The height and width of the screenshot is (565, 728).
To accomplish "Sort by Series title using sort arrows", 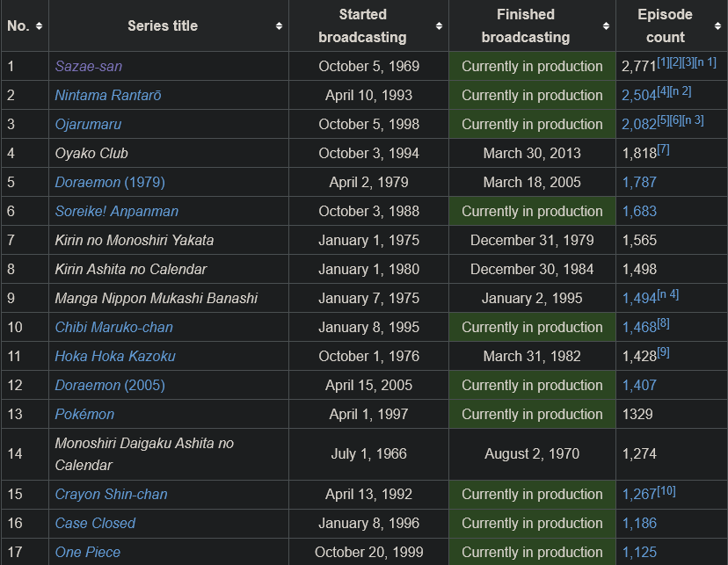I will [279, 26].
